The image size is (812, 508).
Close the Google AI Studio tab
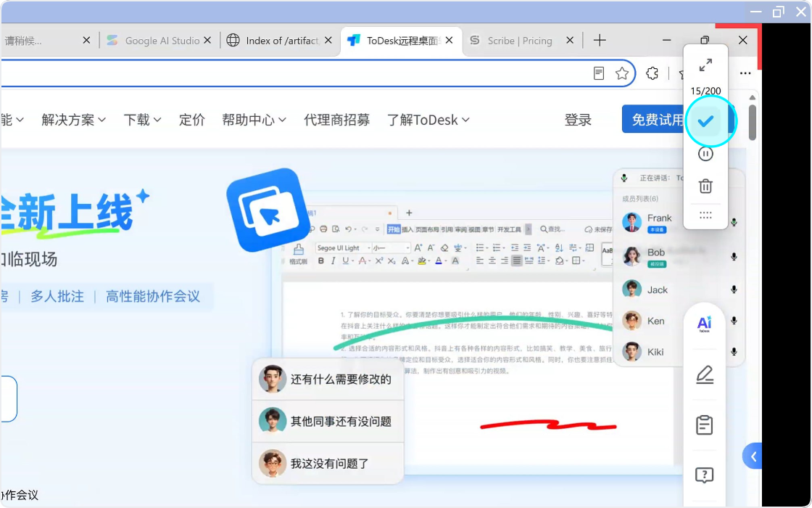click(207, 41)
